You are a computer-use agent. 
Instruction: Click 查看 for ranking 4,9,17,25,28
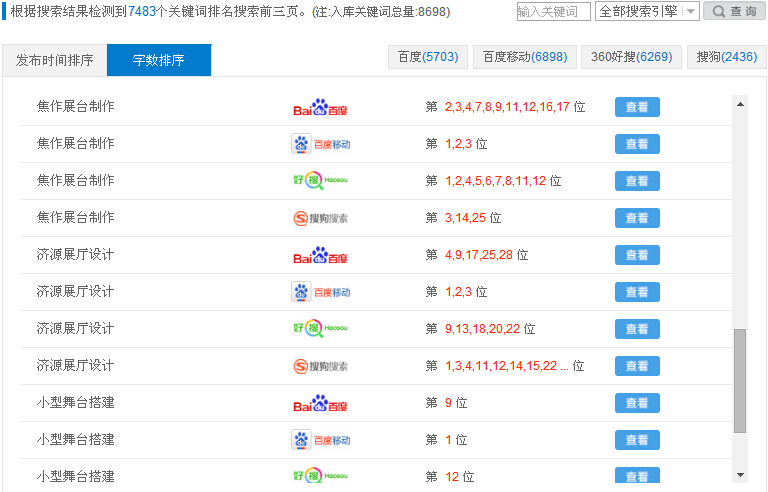click(637, 255)
